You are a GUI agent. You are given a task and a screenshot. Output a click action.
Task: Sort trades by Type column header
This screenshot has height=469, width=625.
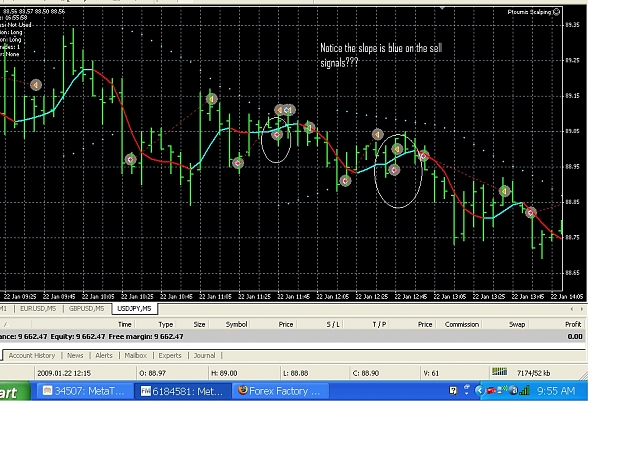click(165, 324)
